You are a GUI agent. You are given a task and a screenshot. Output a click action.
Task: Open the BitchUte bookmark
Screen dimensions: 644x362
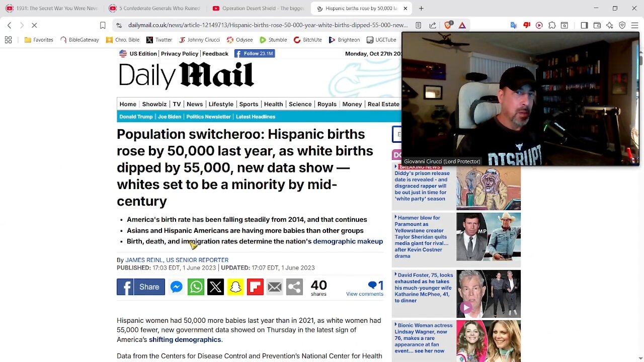308,40
